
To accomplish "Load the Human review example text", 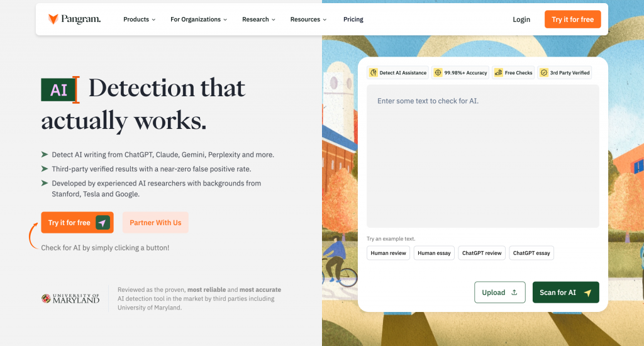I will click(x=388, y=253).
